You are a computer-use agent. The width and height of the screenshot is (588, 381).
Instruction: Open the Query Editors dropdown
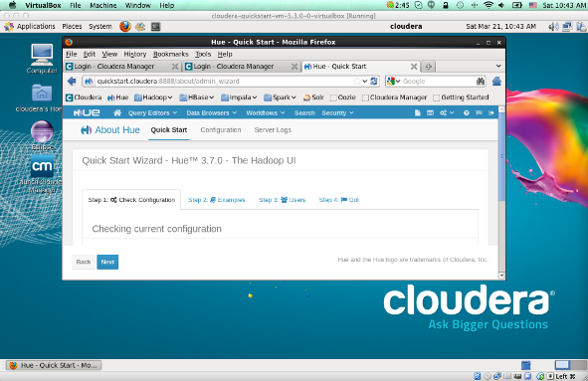pyautogui.click(x=152, y=112)
